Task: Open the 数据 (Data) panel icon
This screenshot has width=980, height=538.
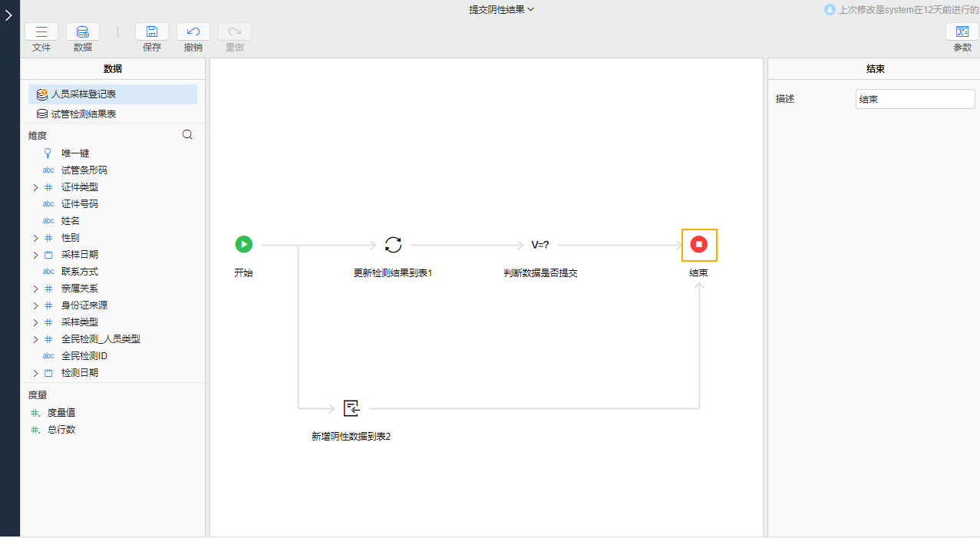Action: [x=82, y=31]
